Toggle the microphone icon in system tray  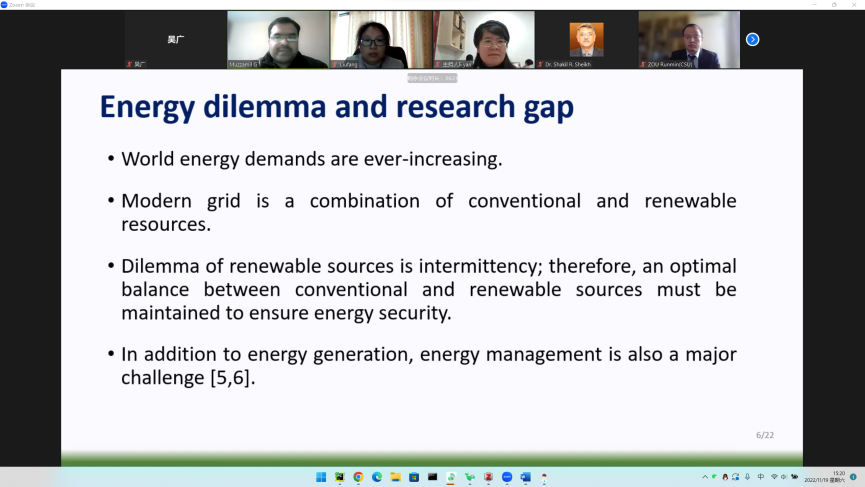747,477
